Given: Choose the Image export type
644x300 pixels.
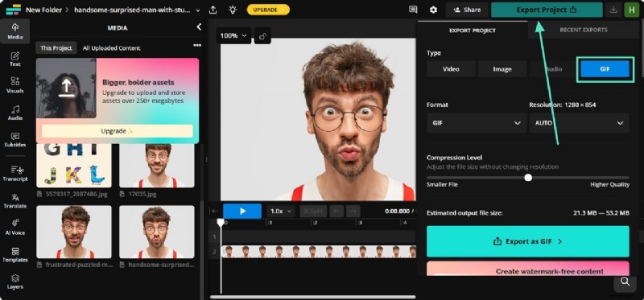Looking at the screenshot, I should click(x=502, y=69).
